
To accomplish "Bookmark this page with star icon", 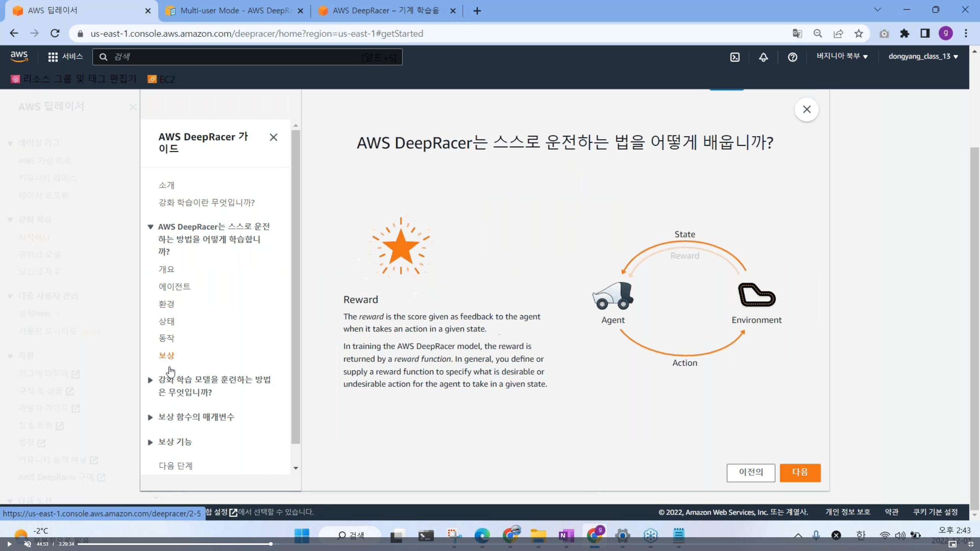I will (859, 34).
